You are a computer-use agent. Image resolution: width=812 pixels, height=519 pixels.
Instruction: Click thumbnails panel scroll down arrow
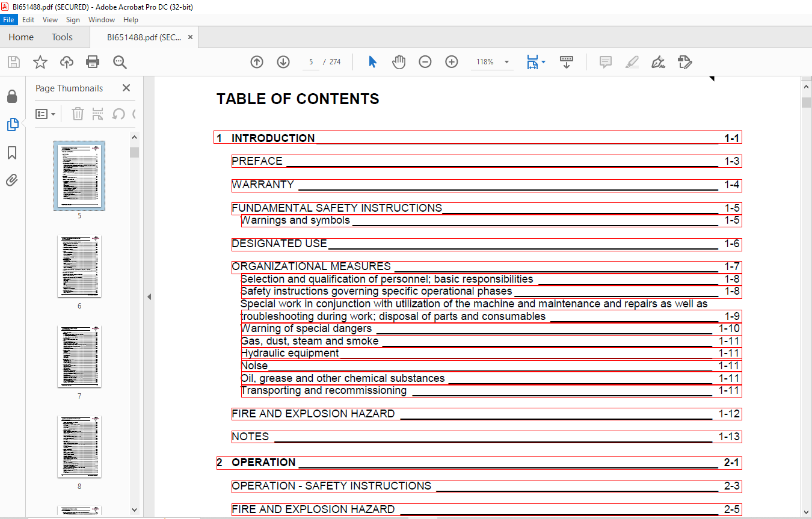click(x=135, y=509)
